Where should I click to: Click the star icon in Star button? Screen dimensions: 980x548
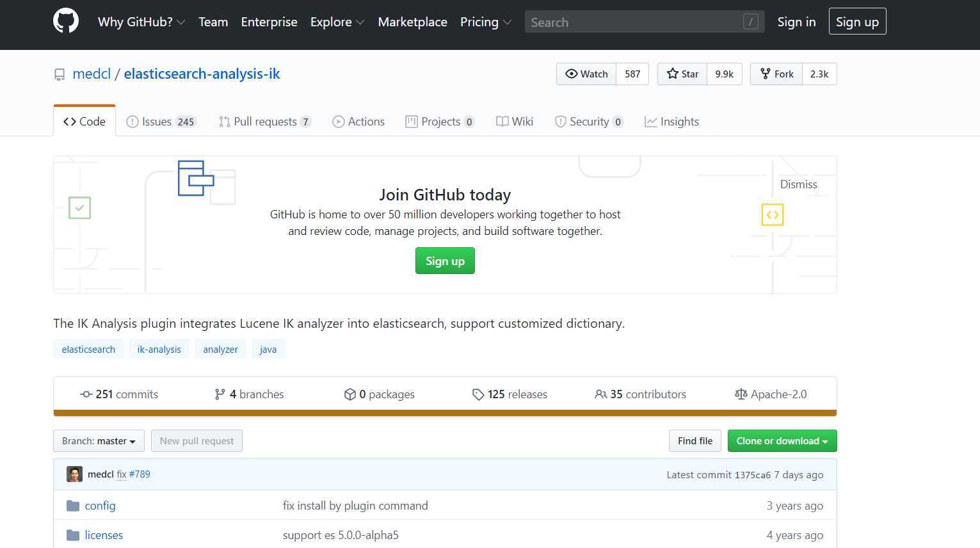click(672, 74)
